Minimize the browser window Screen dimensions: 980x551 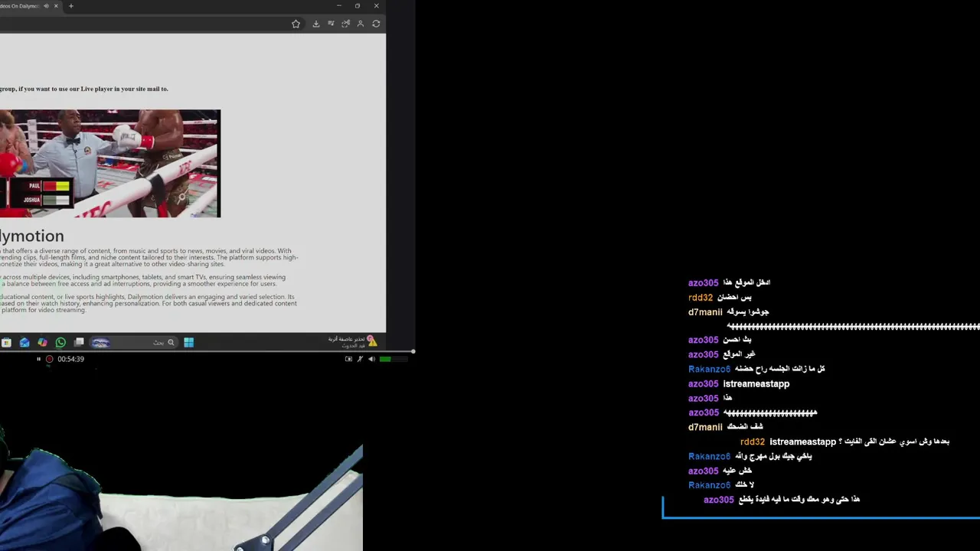338,6
